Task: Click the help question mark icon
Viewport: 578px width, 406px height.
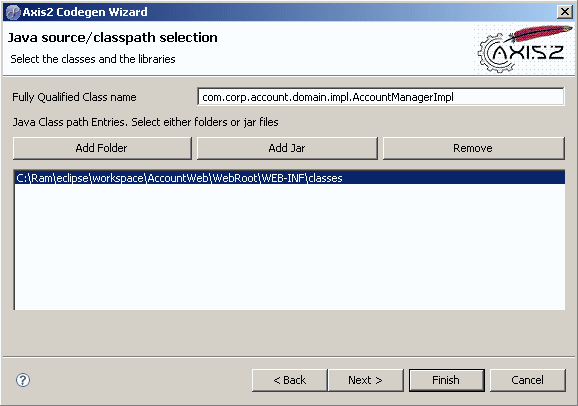Action: pyautogui.click(x=23, y=380)
